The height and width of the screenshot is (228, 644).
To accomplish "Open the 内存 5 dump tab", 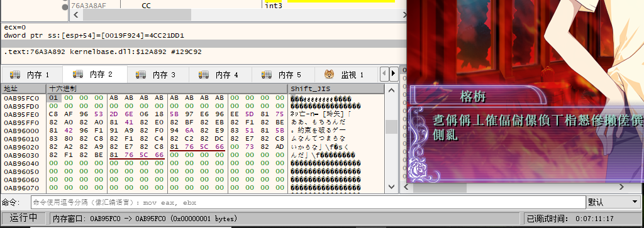I will 283,75.
